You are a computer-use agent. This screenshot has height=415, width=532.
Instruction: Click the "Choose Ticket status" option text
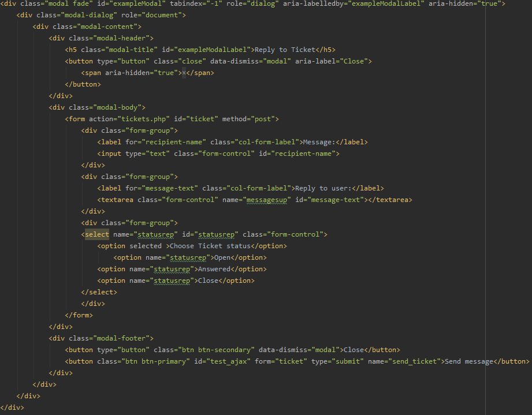[x=210, y=246]
